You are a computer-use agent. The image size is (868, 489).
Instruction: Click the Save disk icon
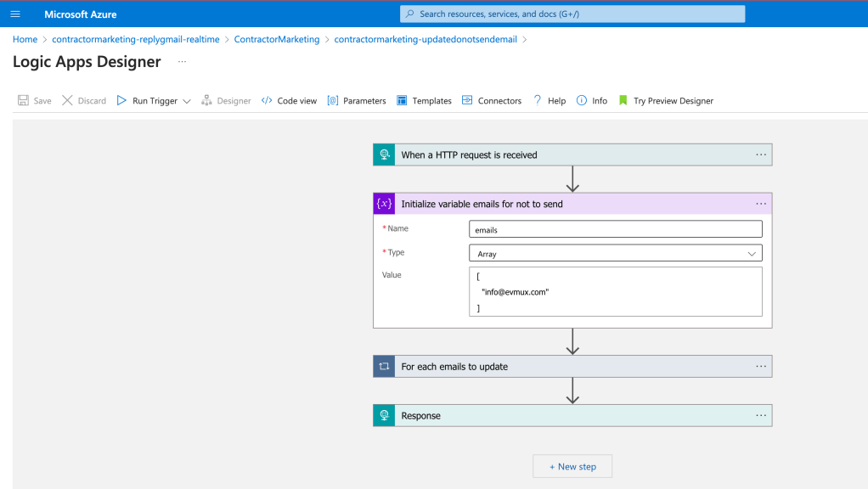pyautogui.click(x=23, y=100)
